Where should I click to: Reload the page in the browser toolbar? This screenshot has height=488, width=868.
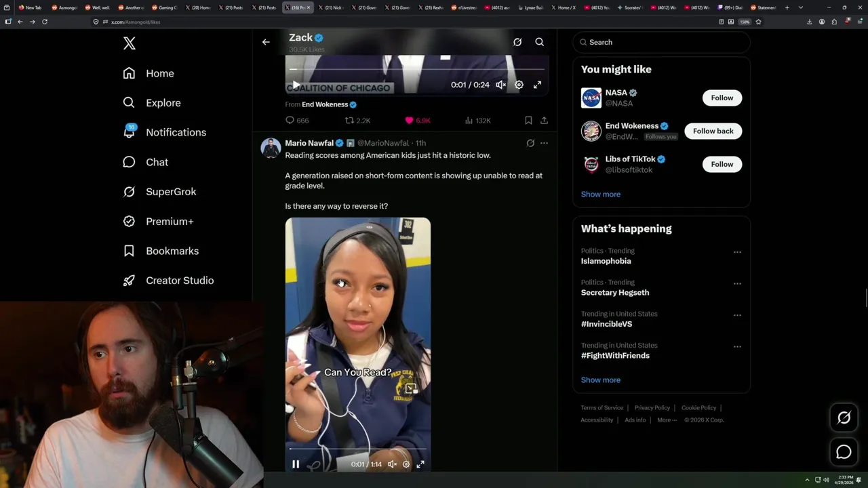[x=45, y=22]
